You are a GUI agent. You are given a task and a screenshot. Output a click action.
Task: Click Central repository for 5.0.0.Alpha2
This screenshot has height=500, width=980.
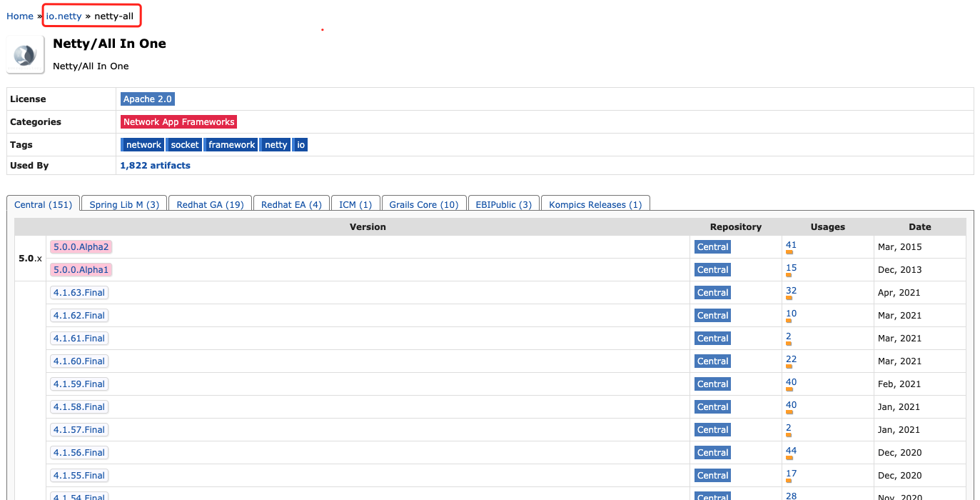click(x=713, y=247)
